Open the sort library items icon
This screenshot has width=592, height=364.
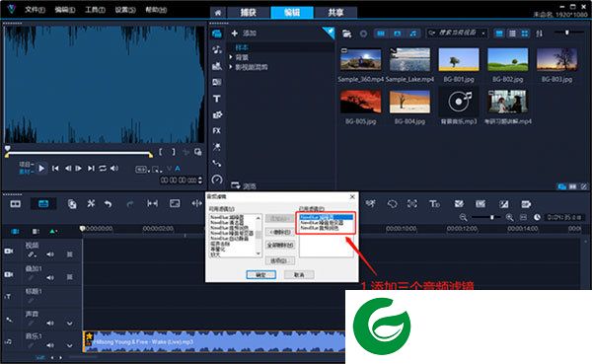[539, 34]
